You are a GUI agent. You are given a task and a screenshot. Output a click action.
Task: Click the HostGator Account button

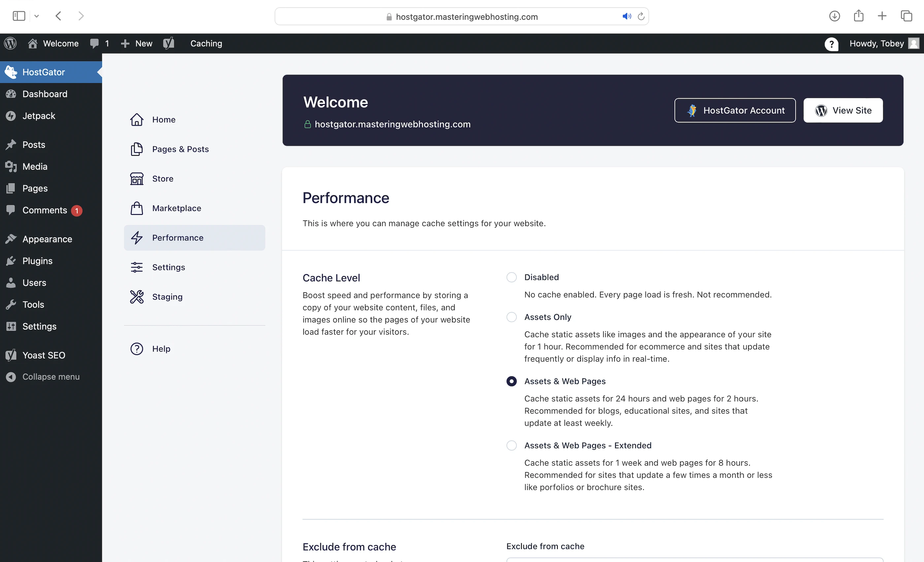click(x=735, y=110)
